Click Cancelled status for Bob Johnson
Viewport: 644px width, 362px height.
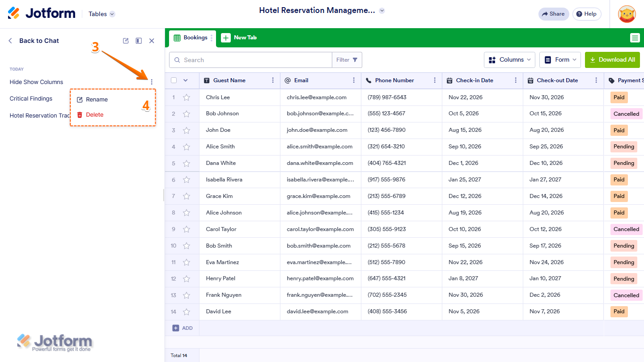point(626,114)
